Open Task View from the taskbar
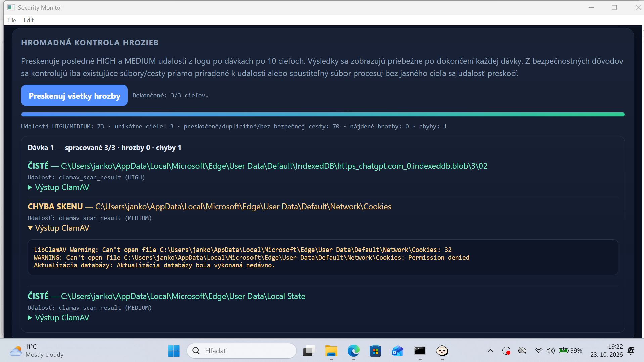 [309, 351]
